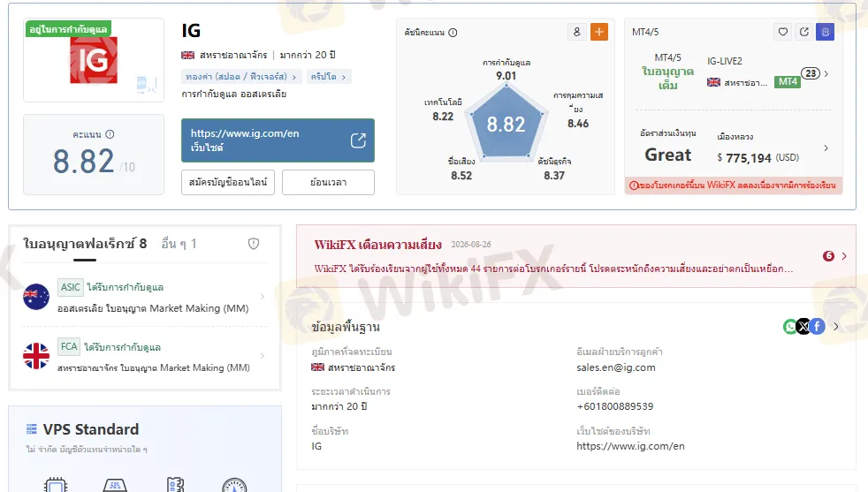The height and width of the screenshot is (492, 868).
Task: Open the X (Twitter) social icon
Action: (x=803, y=327)
